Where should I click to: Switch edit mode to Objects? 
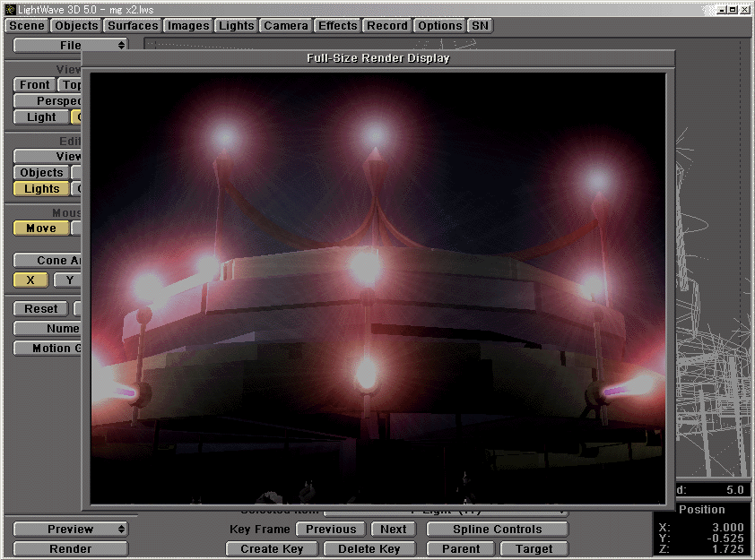[x=40, y=172]
